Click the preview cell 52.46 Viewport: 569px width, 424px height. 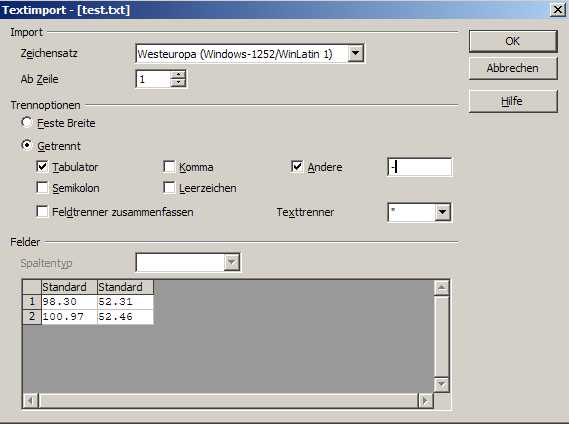point(125,317)
